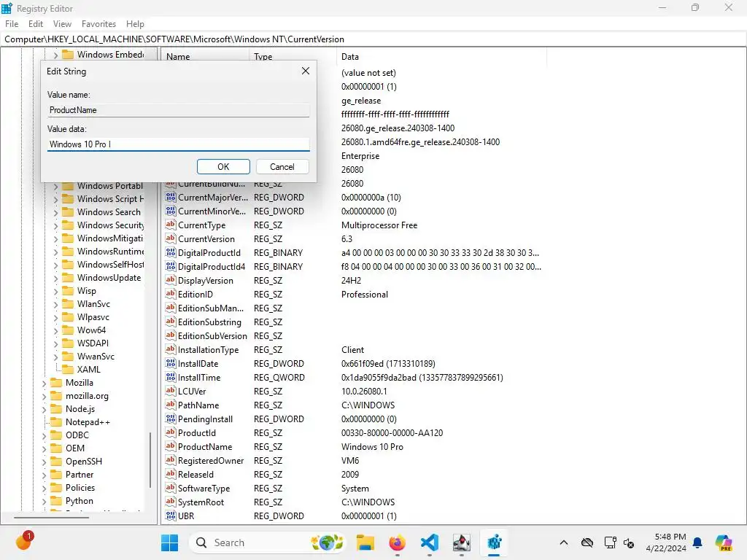Cancel the Edit String dialog
747x560 pixels.
tap(282, 167)
